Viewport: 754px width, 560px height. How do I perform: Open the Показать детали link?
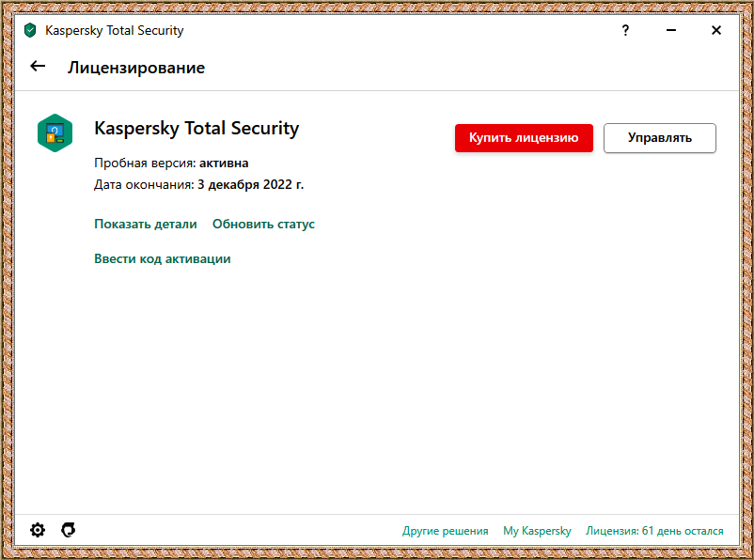tap(145, 224)
